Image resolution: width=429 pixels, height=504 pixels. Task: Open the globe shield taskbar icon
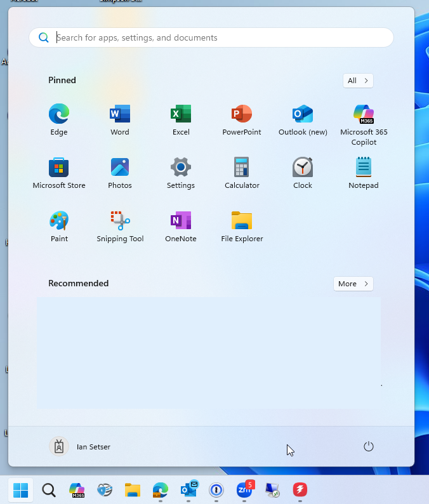click(x=105, y=490)
